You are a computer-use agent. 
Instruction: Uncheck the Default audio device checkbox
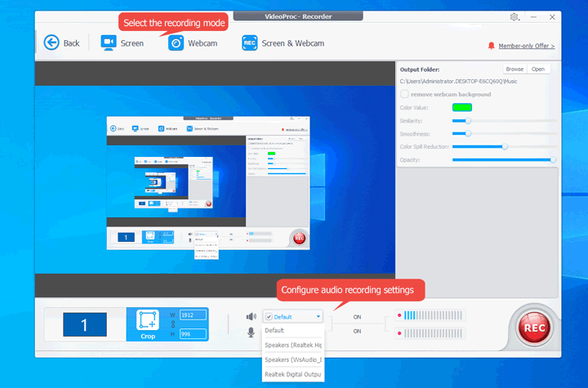click(x=269, y=317)
